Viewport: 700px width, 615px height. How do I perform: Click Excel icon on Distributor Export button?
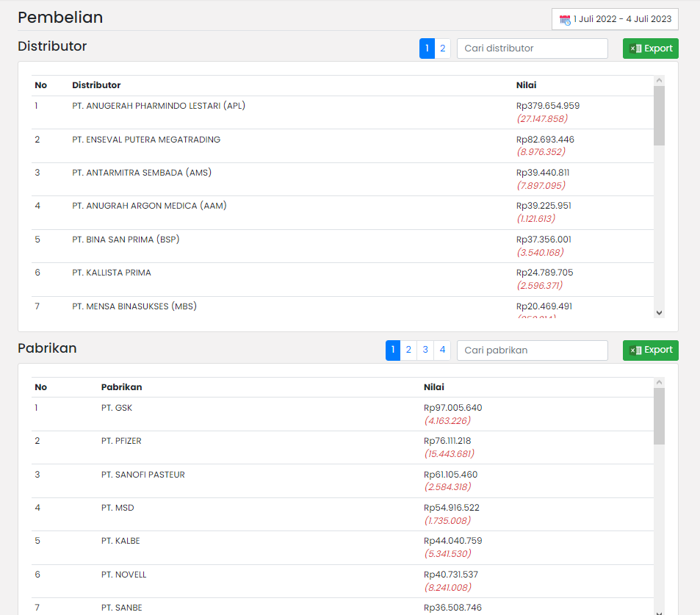[636, 48]
